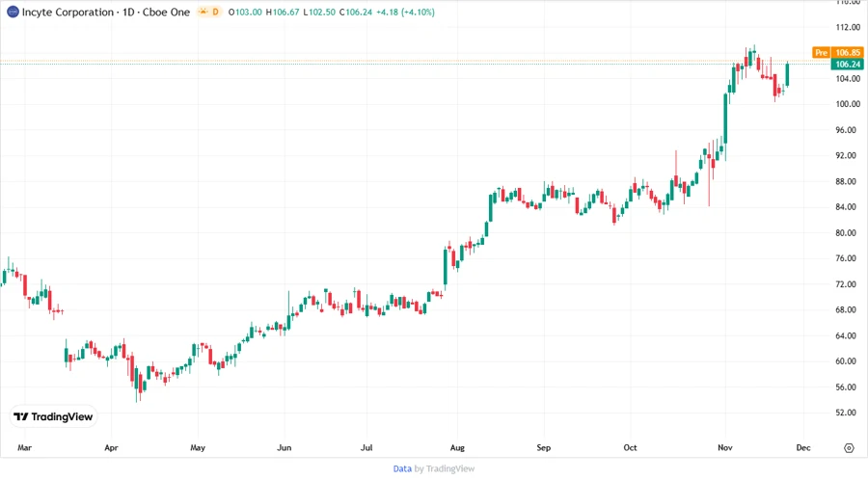Screen dimensions: 868x480
Task: Click the open value O103.00
Action: [x=245, y=12]
